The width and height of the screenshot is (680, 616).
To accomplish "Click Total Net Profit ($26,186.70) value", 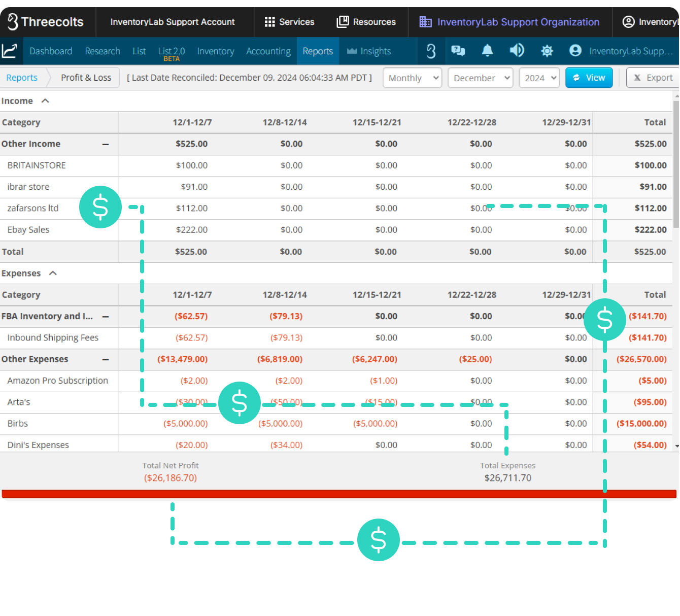I will (171, 478).
